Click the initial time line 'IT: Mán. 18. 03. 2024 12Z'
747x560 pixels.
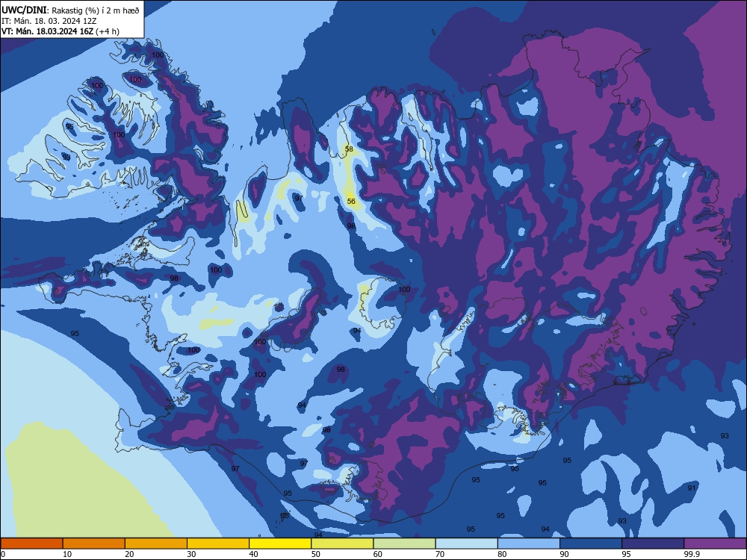pos(49,21)
